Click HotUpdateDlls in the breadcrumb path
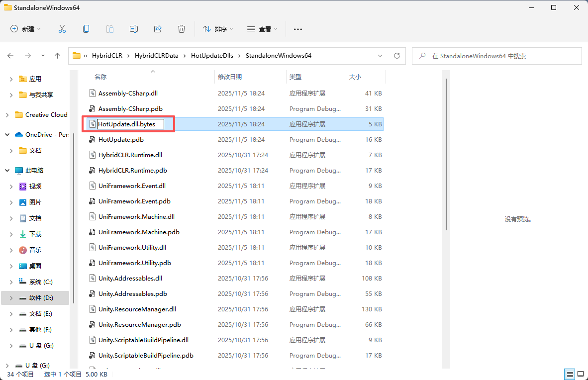The width and height of the screenshot is (588, 380). pyautogui.click(x=212, y=56)
